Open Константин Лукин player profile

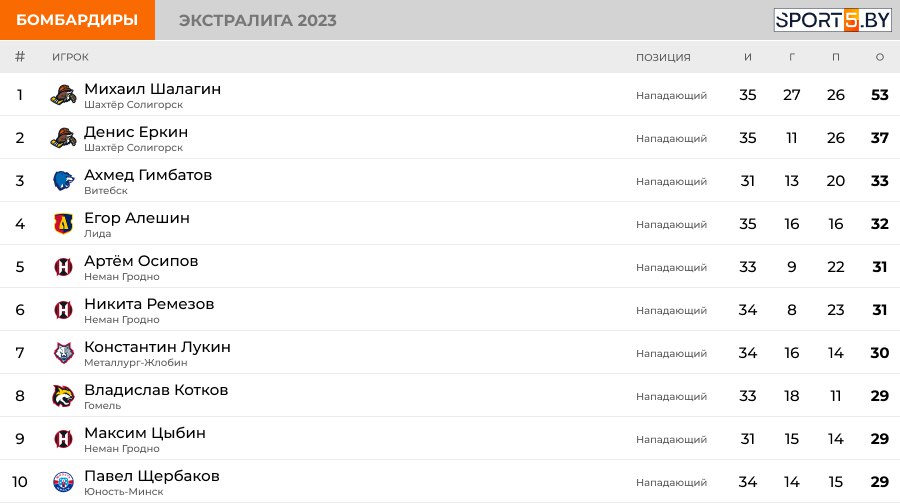(x=157, y=347)
